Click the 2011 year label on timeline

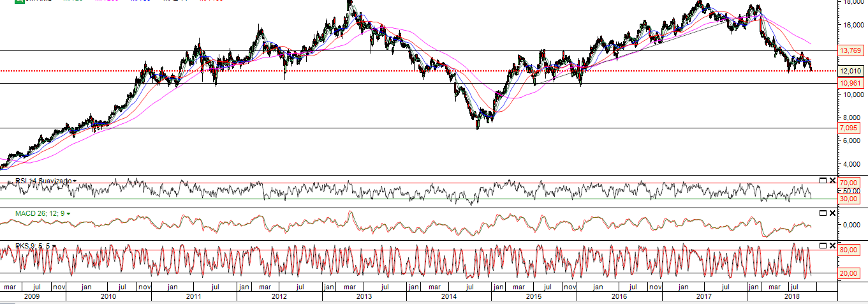193,296
